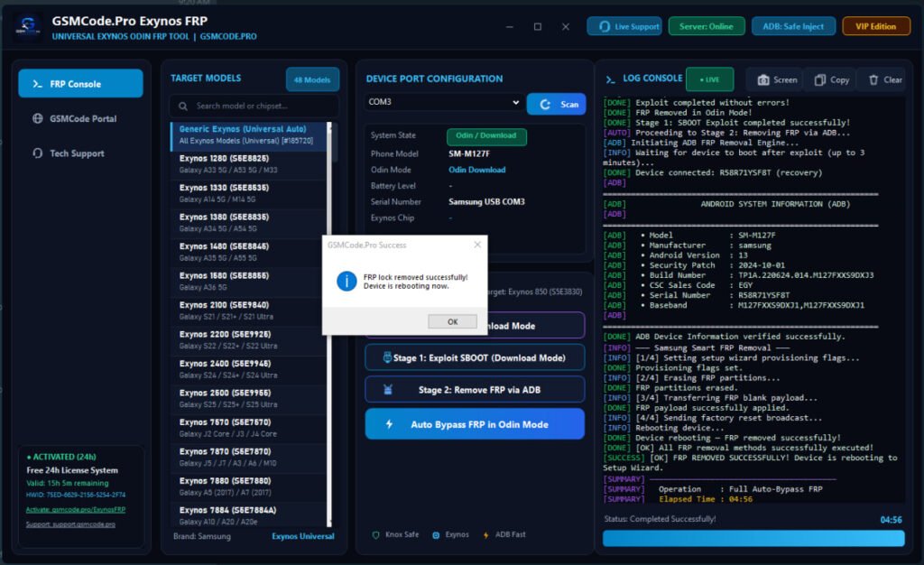
Task: Focus the Search model or chipset field
Action: coord(254,106)
